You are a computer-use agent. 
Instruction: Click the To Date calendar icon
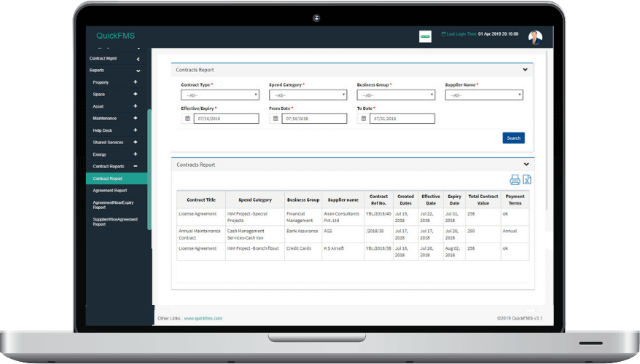coord(363,119)
